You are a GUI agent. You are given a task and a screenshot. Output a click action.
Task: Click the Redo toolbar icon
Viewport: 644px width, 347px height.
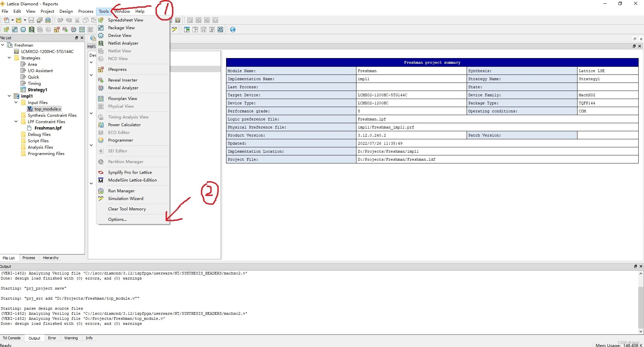click(x=69, y=20)
